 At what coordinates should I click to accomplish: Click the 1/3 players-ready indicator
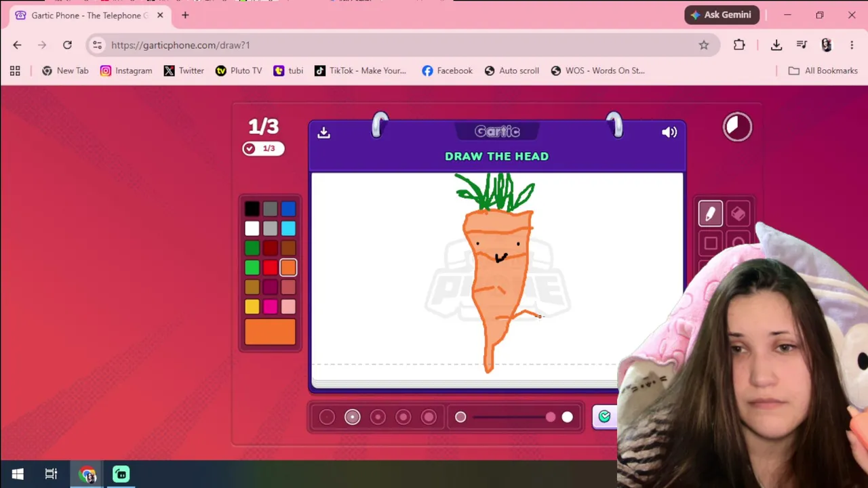pos(263,148)
